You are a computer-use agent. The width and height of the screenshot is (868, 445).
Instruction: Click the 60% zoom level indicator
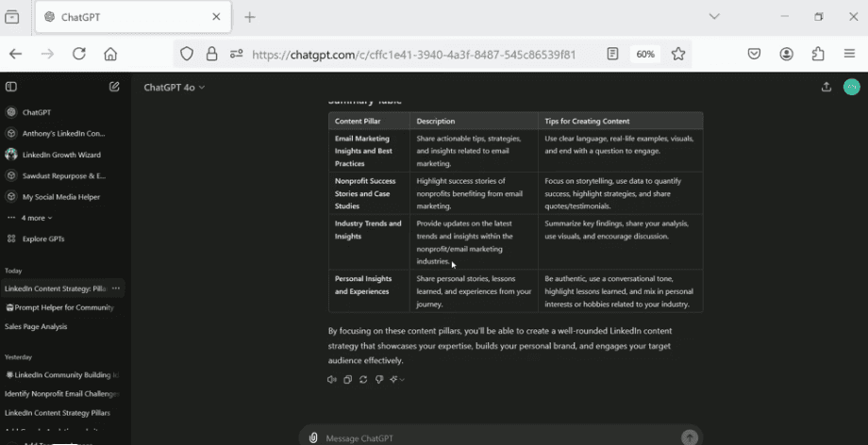tap(645, 54)
